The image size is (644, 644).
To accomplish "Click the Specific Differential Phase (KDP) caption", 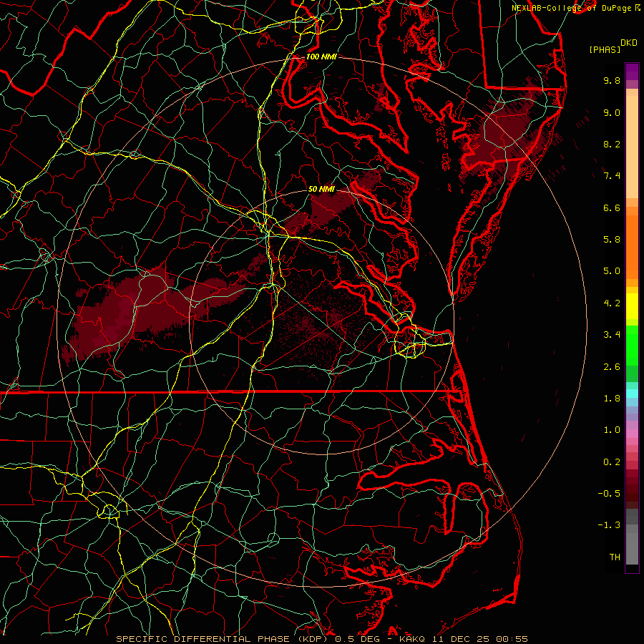I will (x=223, y=639).
